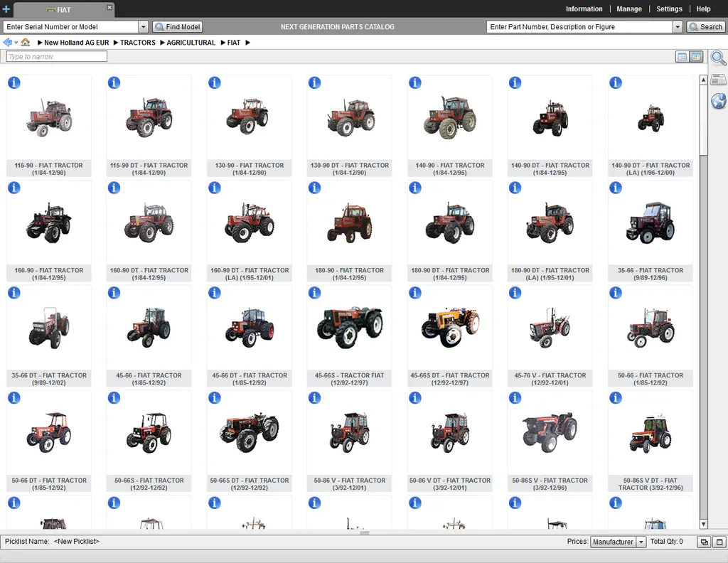Open the 50-86S V Fiat Tractor thumbnail

pyautogui.click(x=550, y=433)
